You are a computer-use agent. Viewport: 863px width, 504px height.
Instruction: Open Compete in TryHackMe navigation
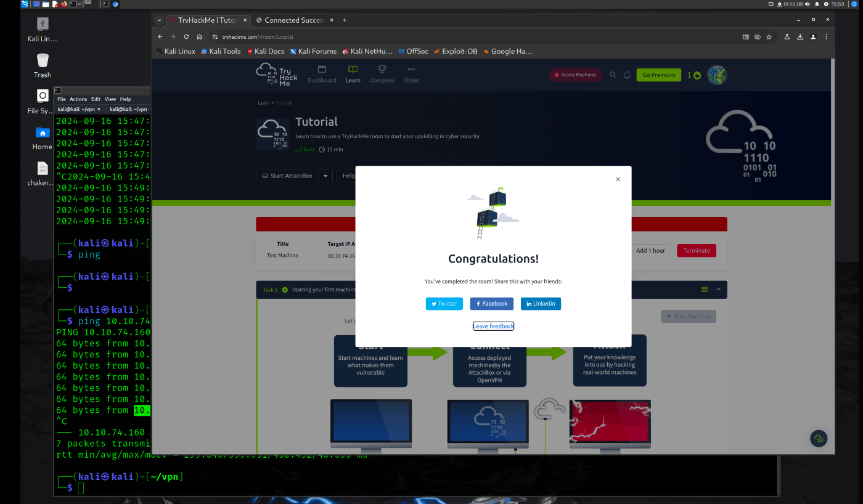tap(382, 75)
